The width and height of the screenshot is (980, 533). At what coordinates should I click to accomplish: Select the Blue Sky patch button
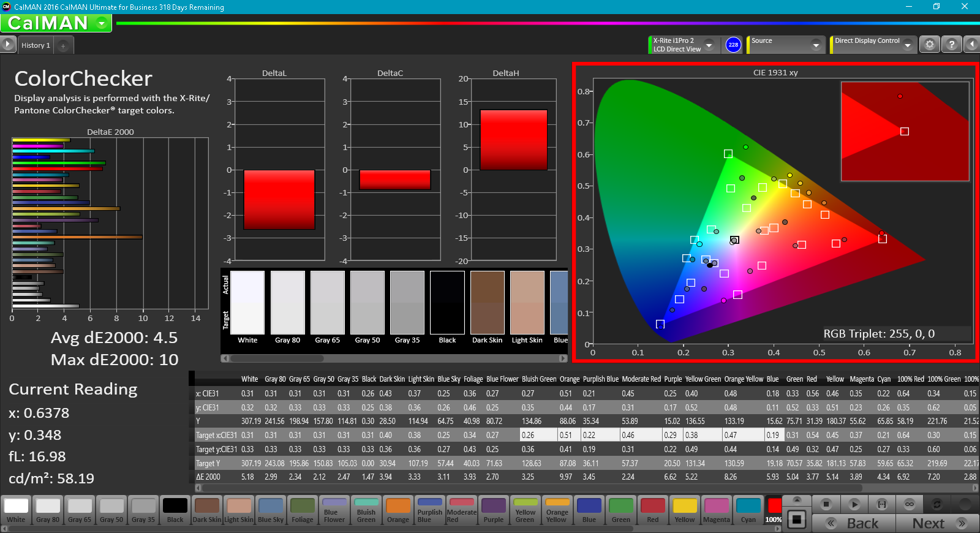click(271, 510)
